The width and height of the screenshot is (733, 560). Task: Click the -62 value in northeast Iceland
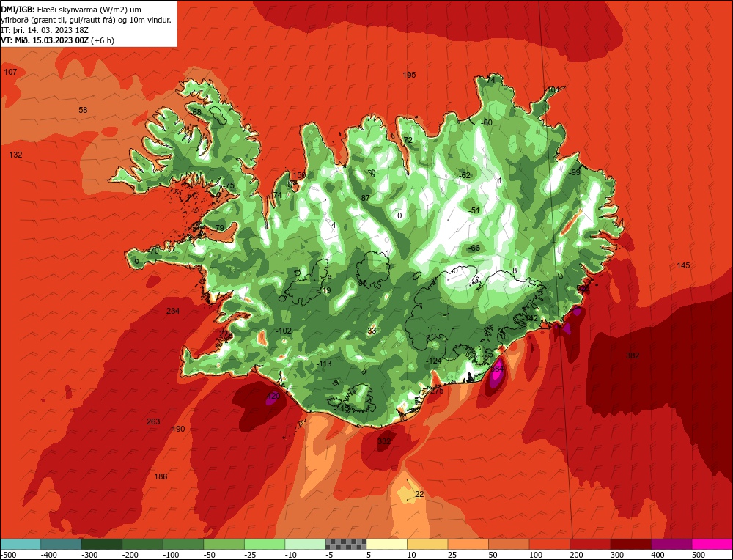[x=465, y=176]
